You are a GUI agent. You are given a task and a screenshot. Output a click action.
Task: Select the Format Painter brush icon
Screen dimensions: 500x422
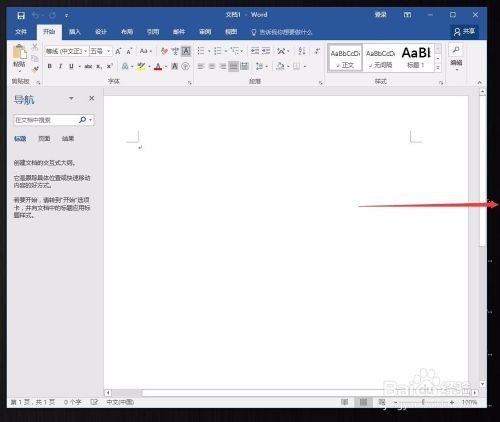pyautogui.click(x=35, y=69)
